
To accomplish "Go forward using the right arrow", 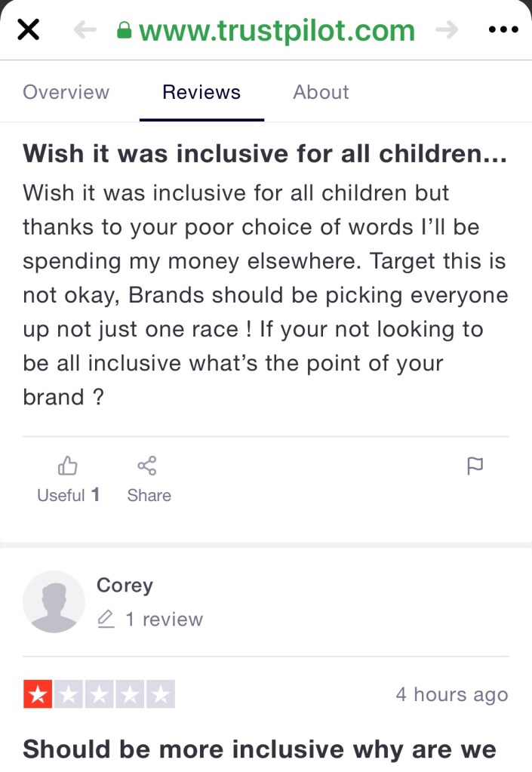I will 447,30.
